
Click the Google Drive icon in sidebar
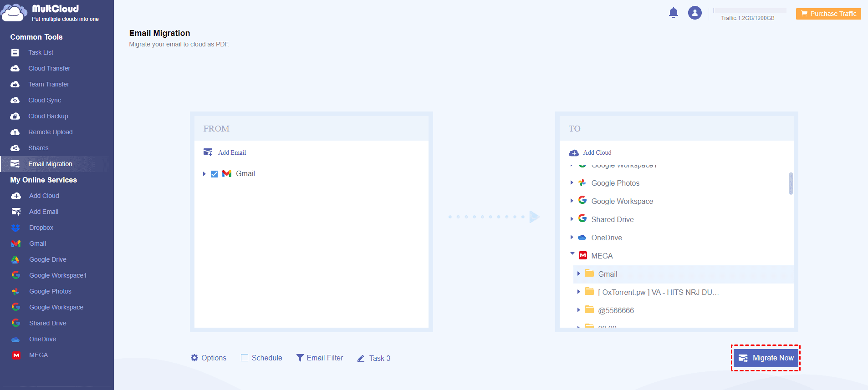click(16, 259)
